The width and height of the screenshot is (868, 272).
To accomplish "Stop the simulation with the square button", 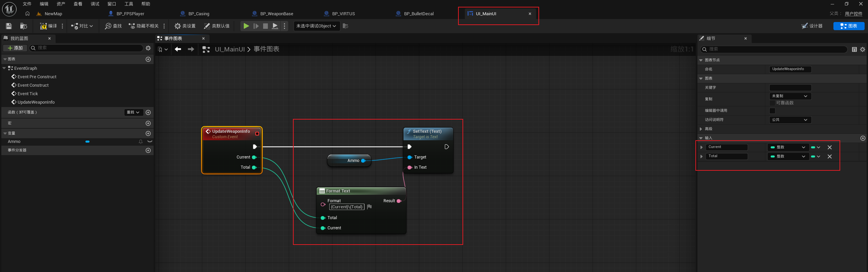I will [x=265, y=26].
